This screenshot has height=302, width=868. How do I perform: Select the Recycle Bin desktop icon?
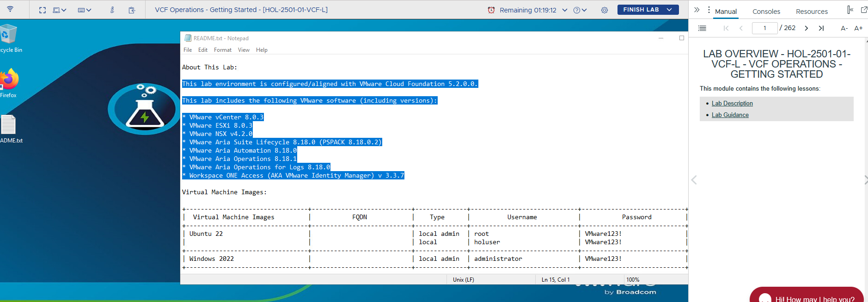8,38
